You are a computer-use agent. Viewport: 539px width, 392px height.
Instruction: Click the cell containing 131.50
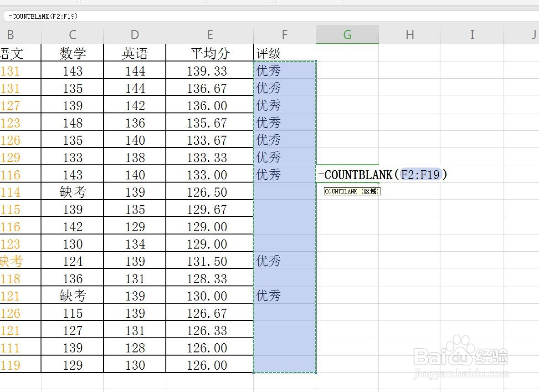210,260
